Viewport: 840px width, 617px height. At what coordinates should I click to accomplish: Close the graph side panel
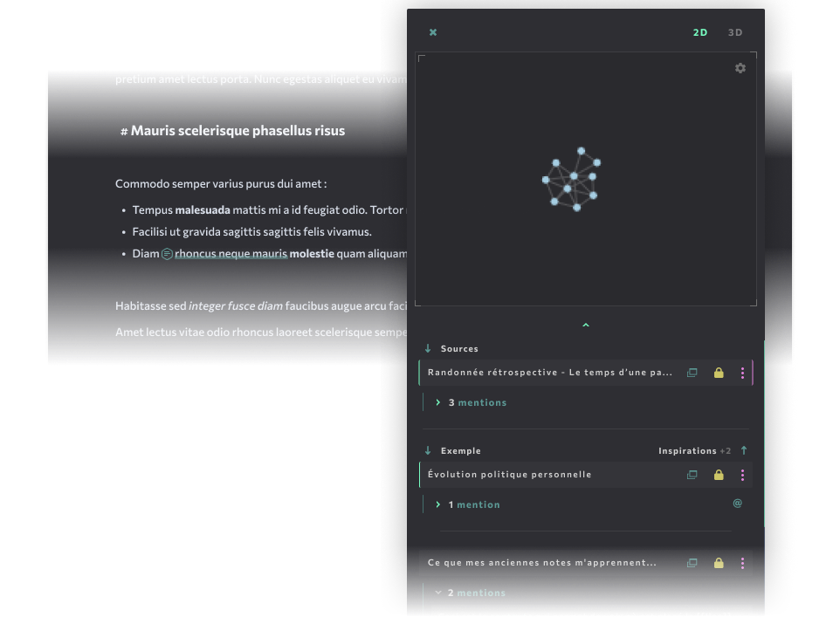tap(433, 32)
